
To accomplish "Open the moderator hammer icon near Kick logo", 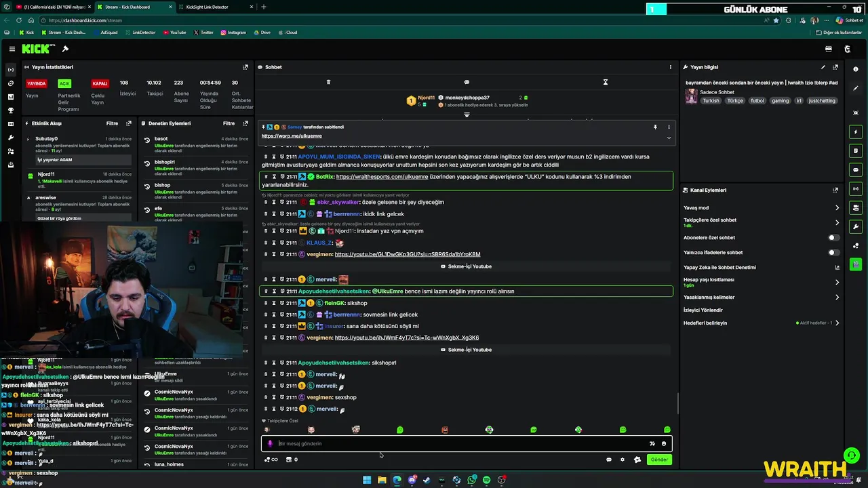I will pos(65,49).
